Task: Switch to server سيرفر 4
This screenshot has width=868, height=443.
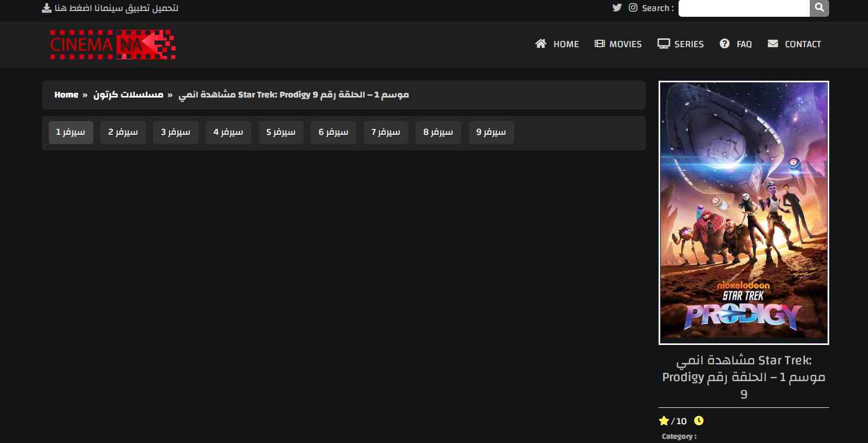Action: tap(228, 133)
